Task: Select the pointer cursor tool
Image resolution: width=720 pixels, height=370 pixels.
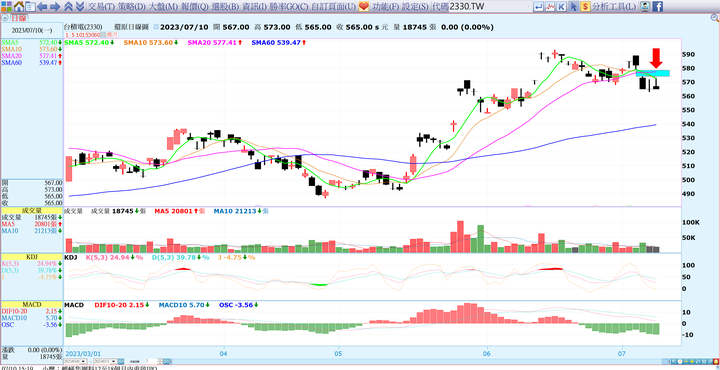Action: (574, 6)
